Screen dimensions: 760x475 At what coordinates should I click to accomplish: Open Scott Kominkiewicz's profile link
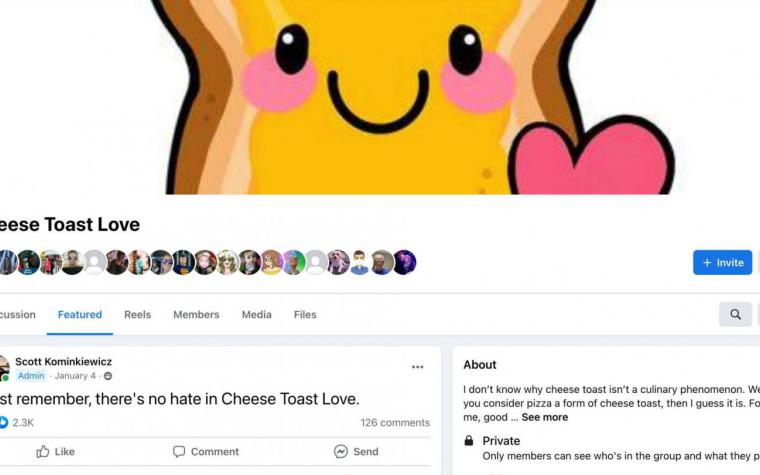click(63, 362)
